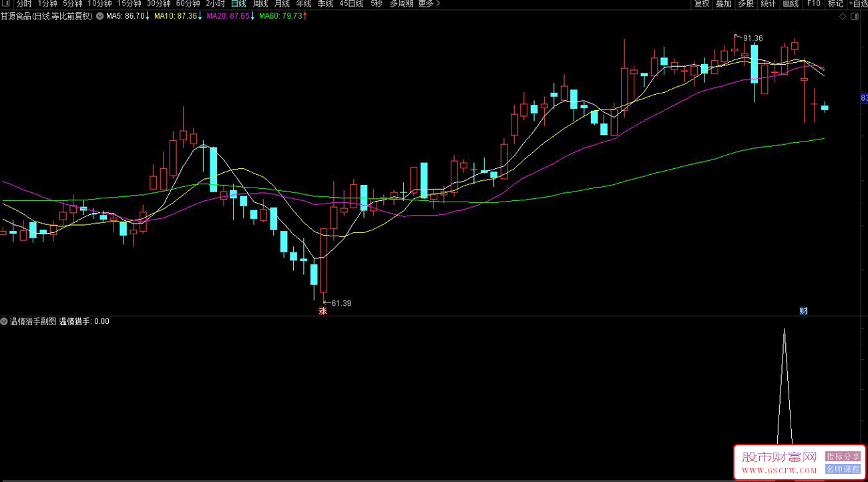Select the 30分钟 period
Image resolution: width=868 pixels, height=482 pixels.
click(159, 4)
